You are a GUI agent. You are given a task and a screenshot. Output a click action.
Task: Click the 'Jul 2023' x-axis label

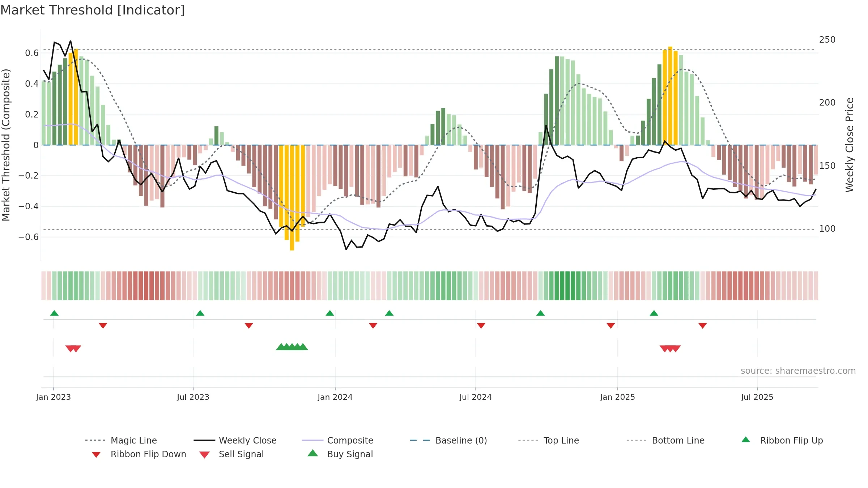click(x=193, y=397)
